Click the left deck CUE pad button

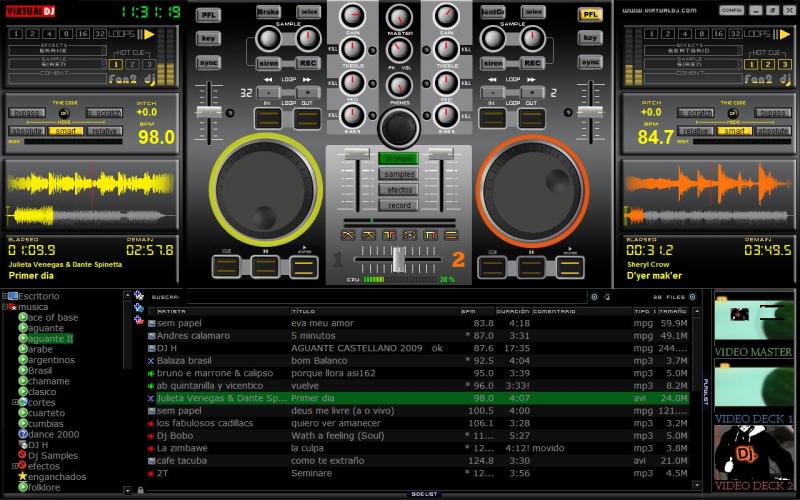coord(227,267)
